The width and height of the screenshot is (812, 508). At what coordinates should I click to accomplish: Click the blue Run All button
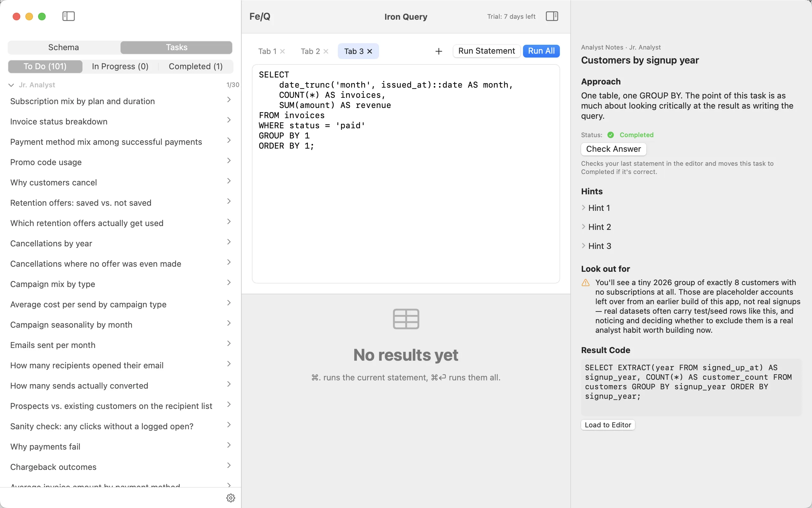(541, 51)
